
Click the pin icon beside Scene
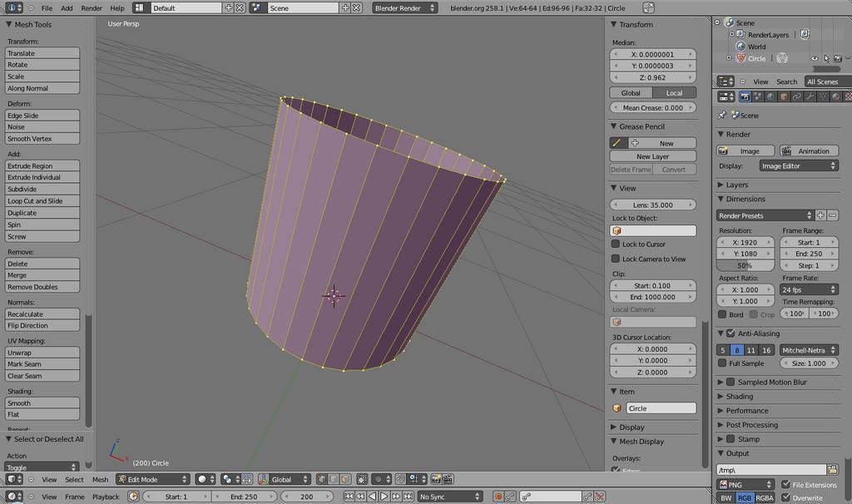point(721,116)
